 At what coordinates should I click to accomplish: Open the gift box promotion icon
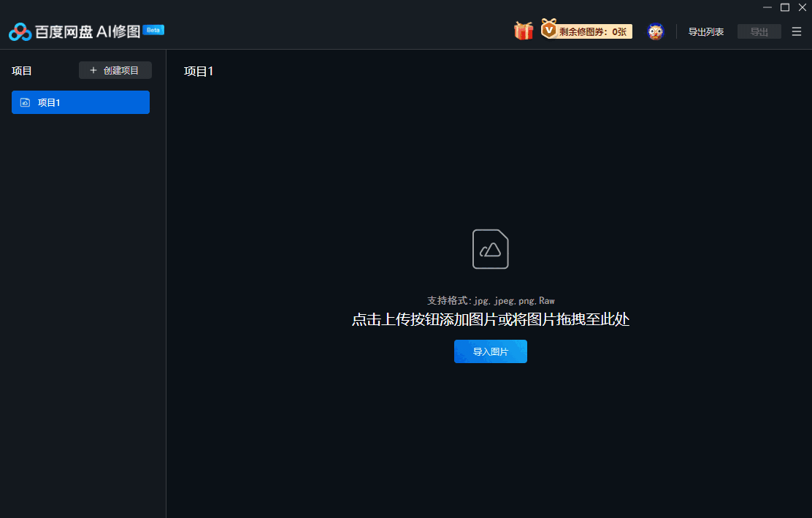pos(524,31)
